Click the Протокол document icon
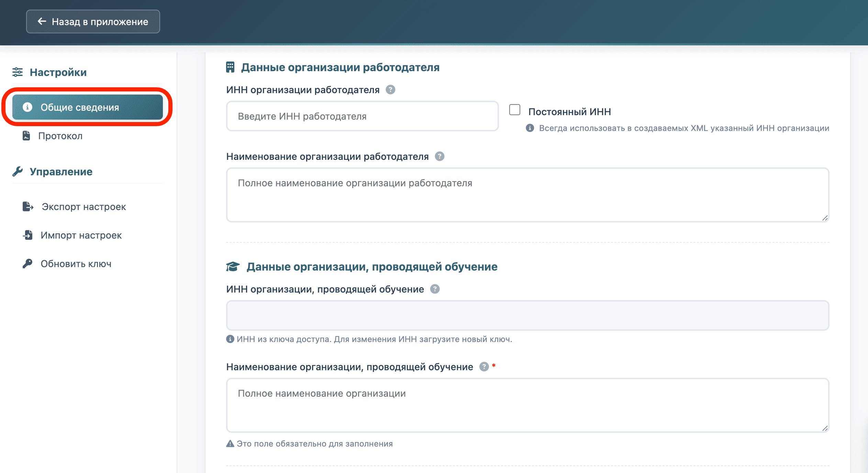Viewport: 868px width, 473px height. pos(26,136)
